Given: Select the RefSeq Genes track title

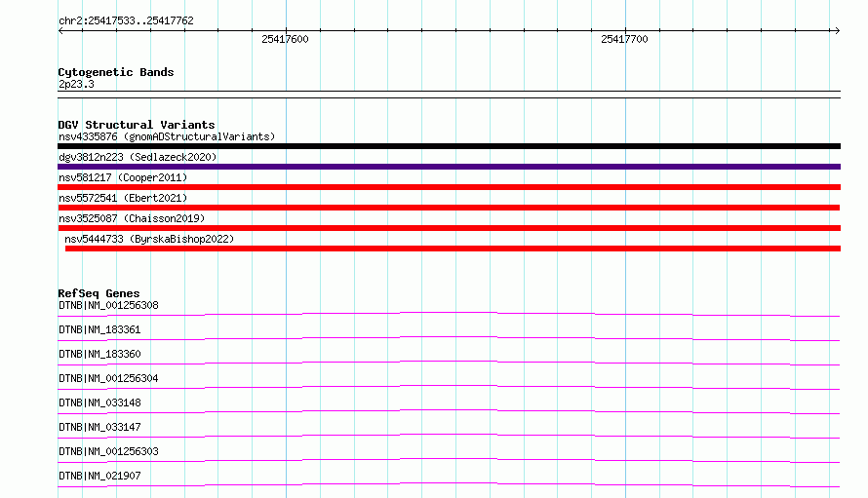Looking at the screenshot, I should (99, 293).
